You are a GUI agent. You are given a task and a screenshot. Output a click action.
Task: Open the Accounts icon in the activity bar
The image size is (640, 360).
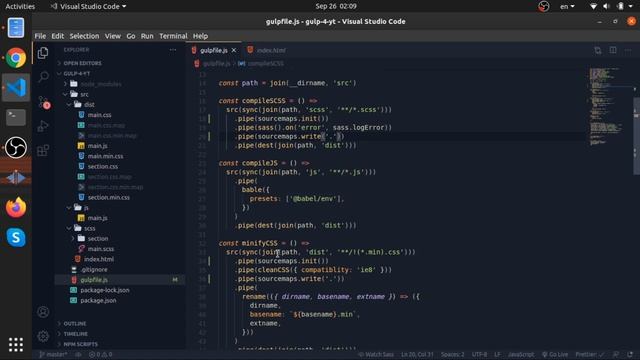point(43,312)
